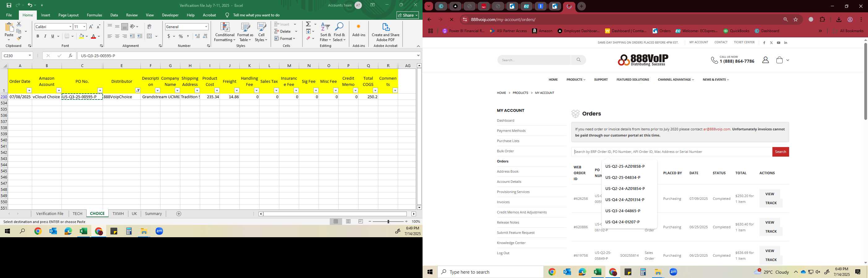Click the shopping cart icon

click(780, 60)
